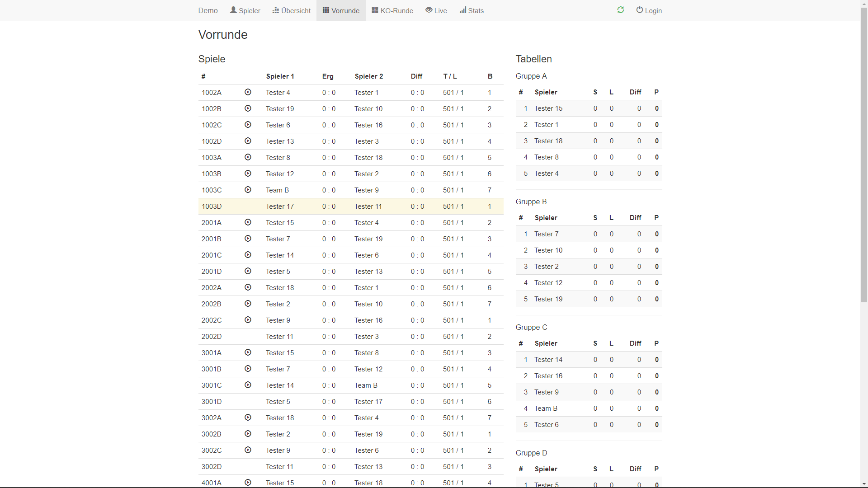
Task: Click the Login link
Action: click(649, 10)
